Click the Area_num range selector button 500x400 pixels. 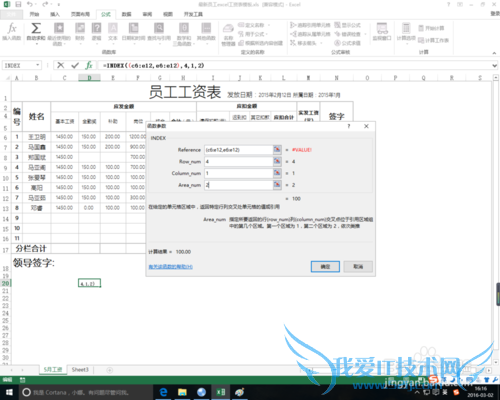pyautogui.click(x=277, y=185)
